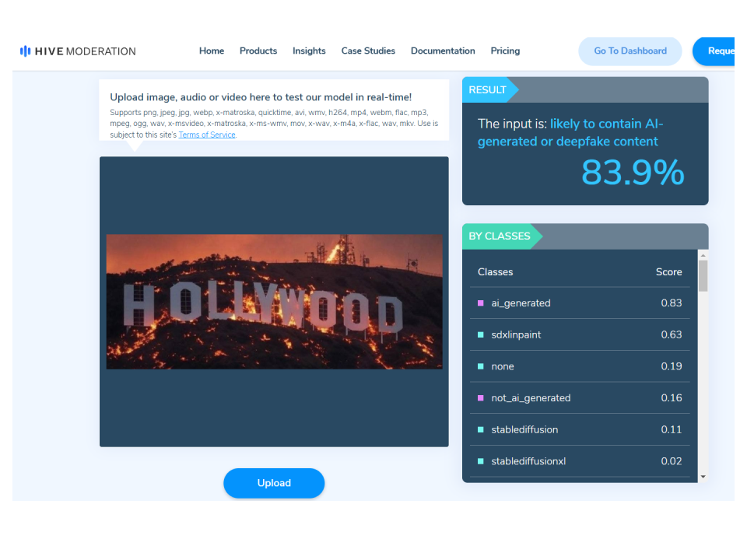The width and height of the screenshot is (747, 560).
Task: Click the burning Hollywood sign image
Action: [x=274, y=302]
